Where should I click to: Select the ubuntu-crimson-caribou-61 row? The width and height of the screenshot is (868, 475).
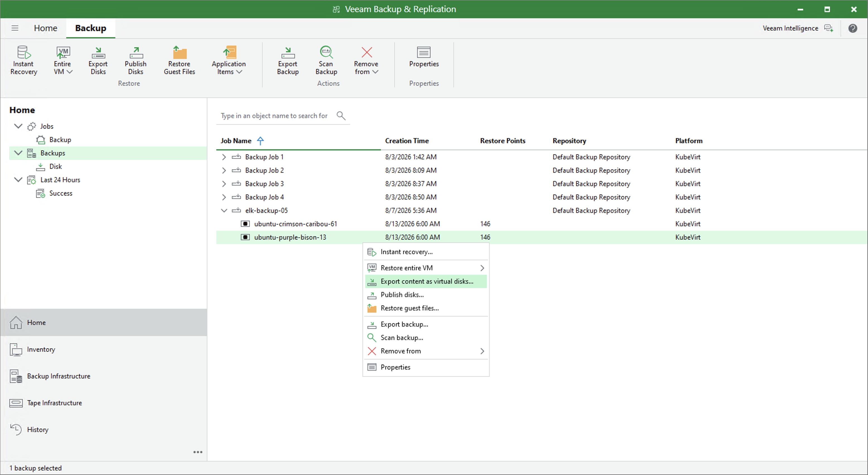(x=542, y=224)
